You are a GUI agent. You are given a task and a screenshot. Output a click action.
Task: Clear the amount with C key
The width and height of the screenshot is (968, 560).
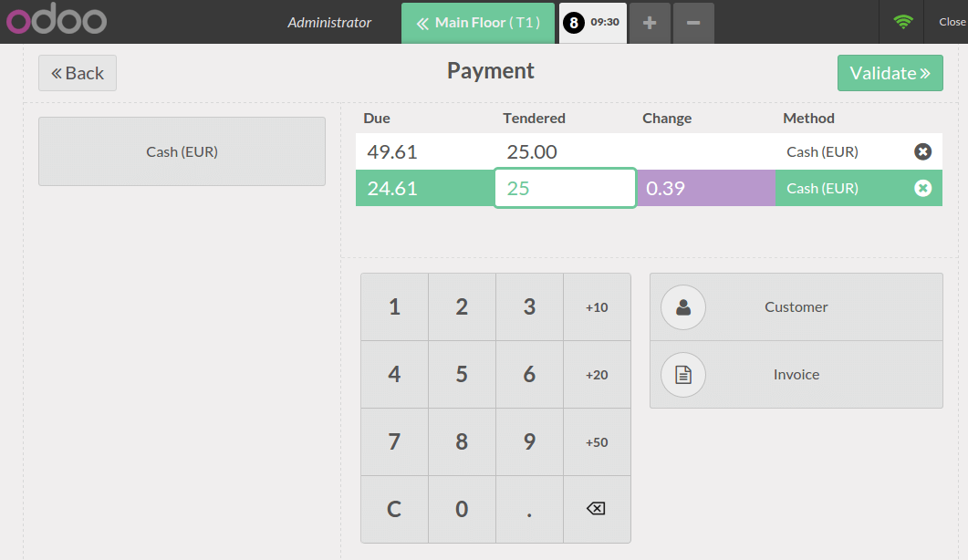tap(394, 509)
